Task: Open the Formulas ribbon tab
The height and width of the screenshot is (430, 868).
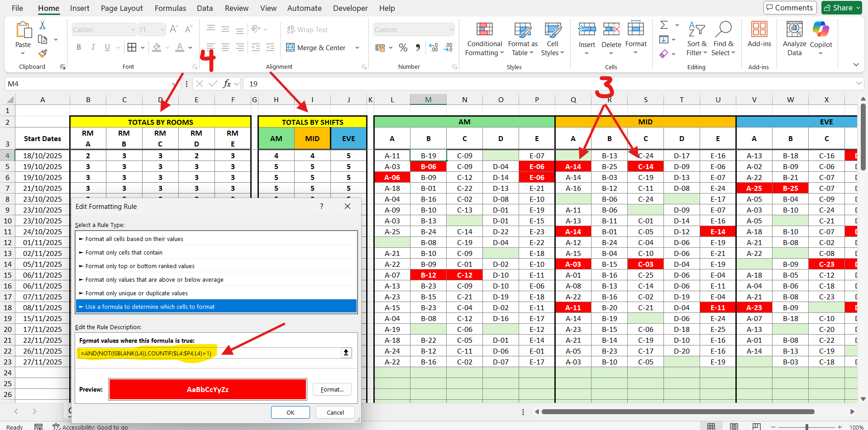Action: pos(170,8)
